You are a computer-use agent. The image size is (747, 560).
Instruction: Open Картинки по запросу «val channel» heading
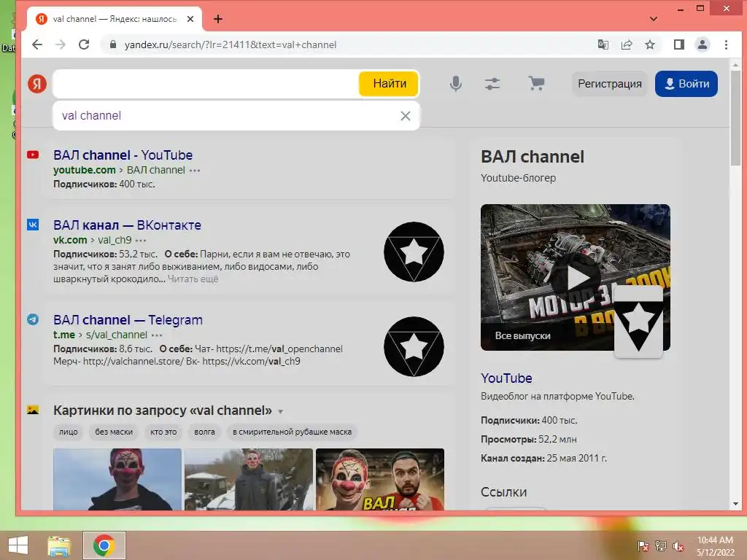[163, 410]
